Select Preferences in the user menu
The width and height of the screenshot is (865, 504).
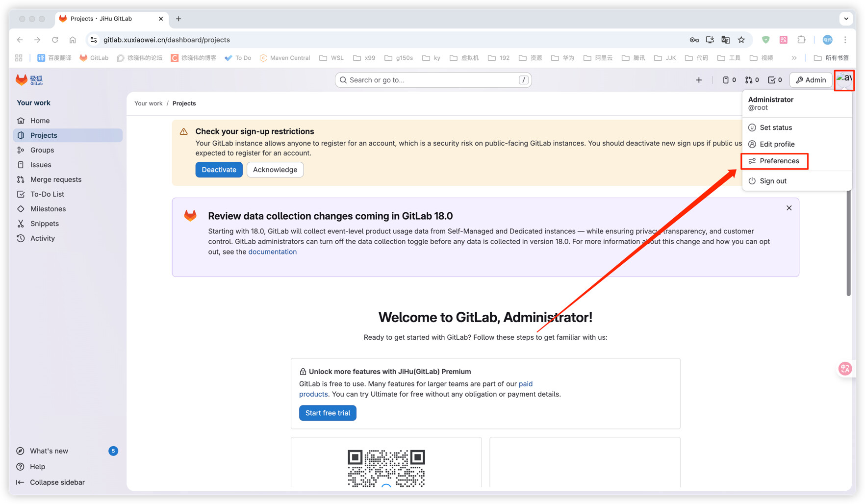pyautogui.click(x=779, y=161)
